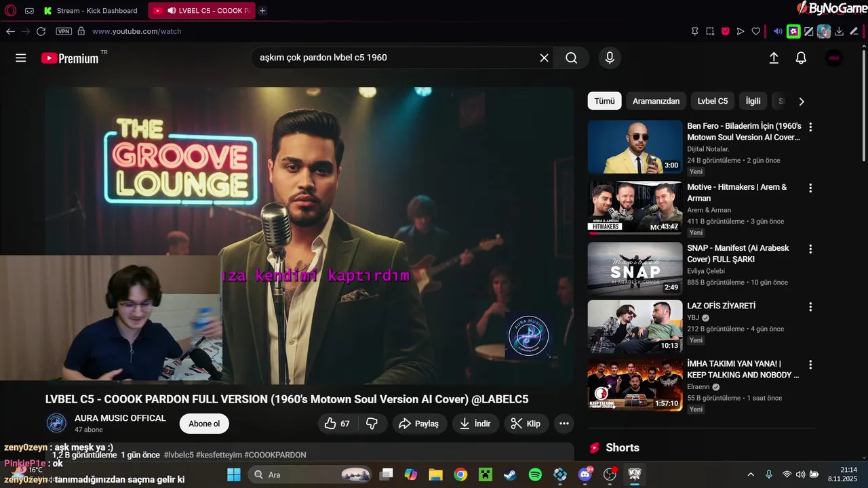Switch to LVBEL C5 YouTube browser tab
The height and width of the screenshot is (488, 868).
coord(201,10)
